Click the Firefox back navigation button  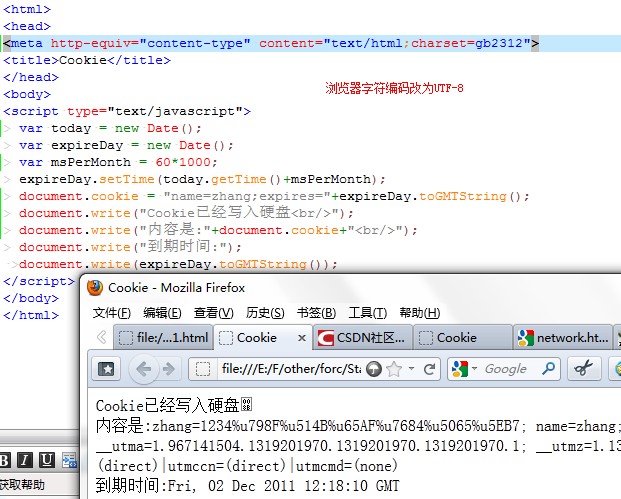click(142, 369)
